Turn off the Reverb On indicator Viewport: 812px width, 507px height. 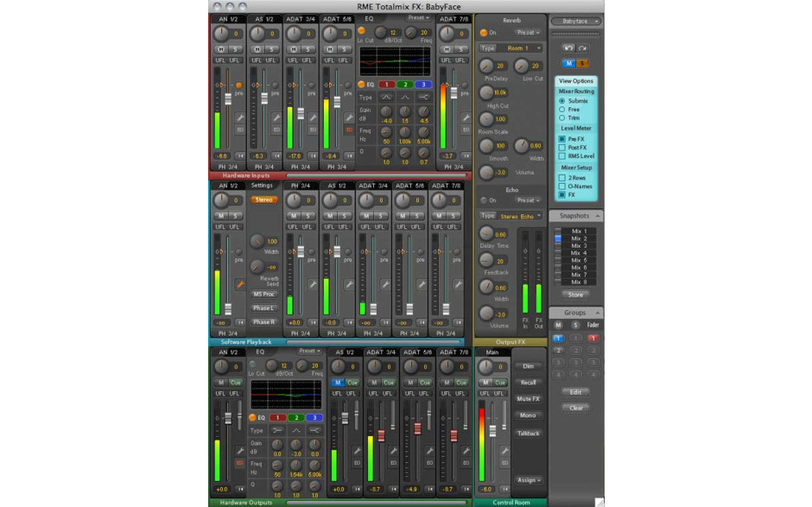(x=483, y=33)
